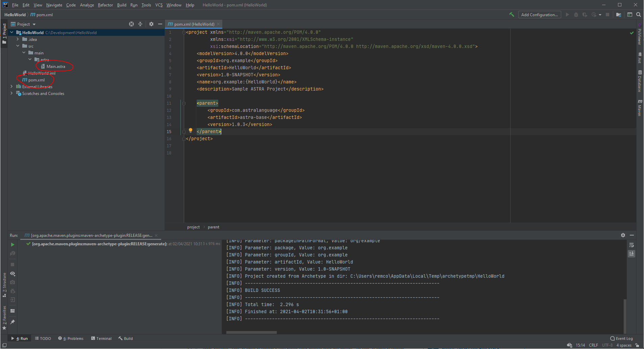Switch to the Terminal tab

pos(101,339)
